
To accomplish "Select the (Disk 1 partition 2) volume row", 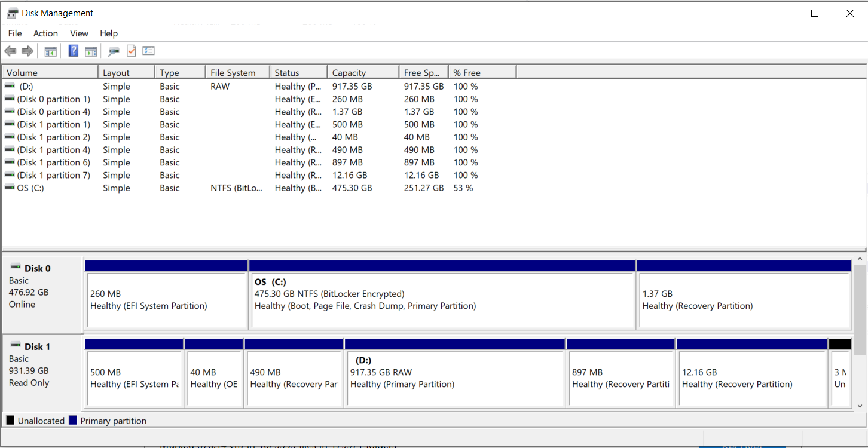I will (x=259, y=137).
